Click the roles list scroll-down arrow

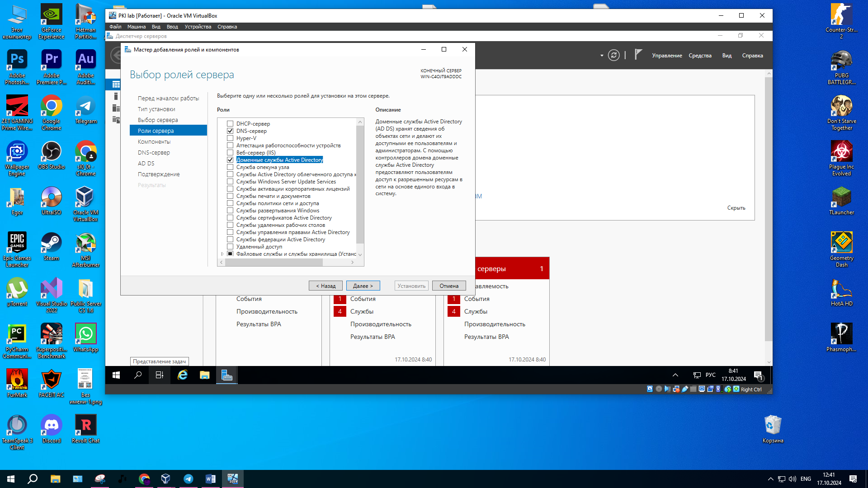(x=360, y=255)
